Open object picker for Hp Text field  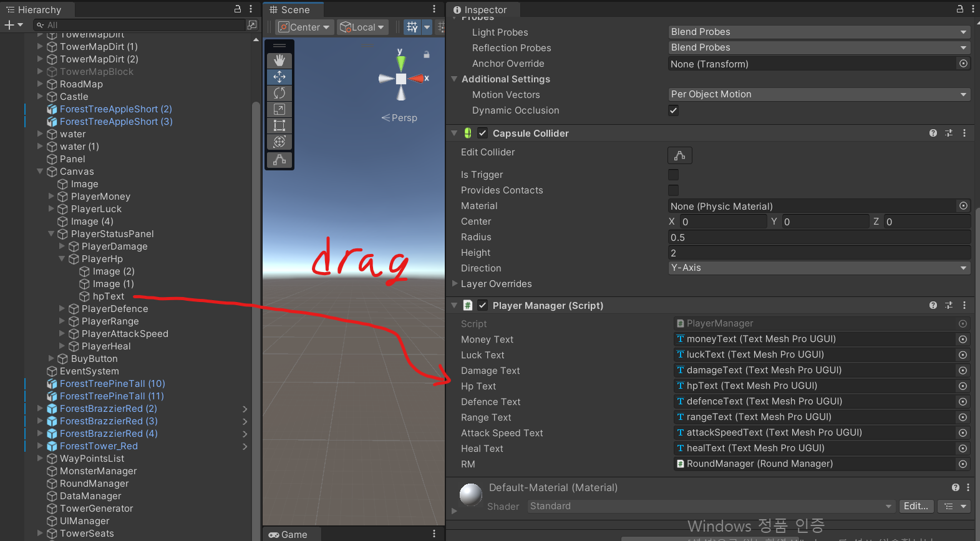pyautogui.click(x=963, y=386)
